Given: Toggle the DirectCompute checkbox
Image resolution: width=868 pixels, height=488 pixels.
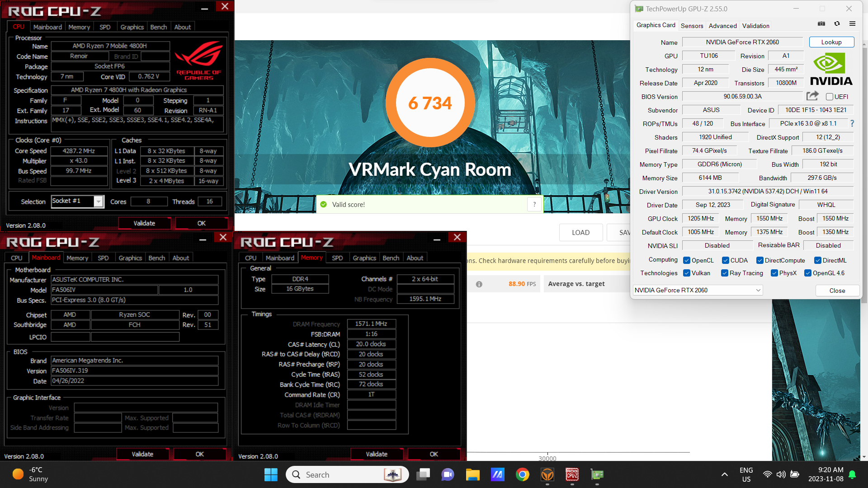Looking at the screenshot, I should click(759, 260).
